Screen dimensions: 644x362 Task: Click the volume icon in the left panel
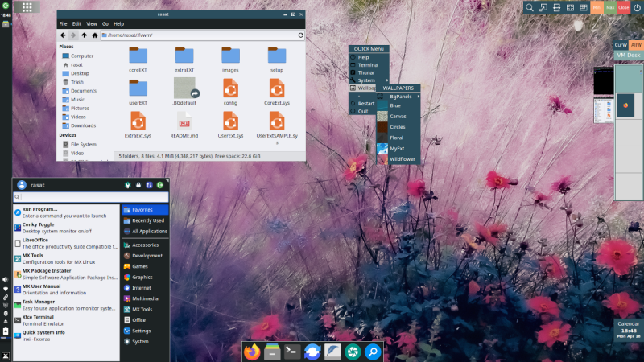[6, 279]
